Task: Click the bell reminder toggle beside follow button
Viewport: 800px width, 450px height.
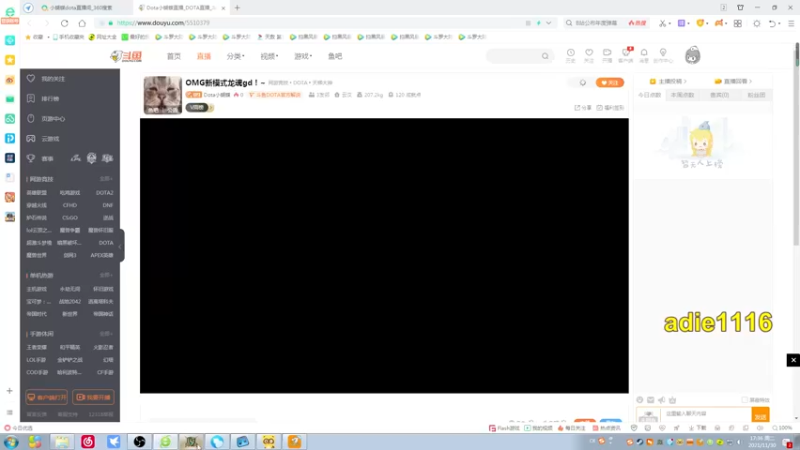Action: (583, 83)
